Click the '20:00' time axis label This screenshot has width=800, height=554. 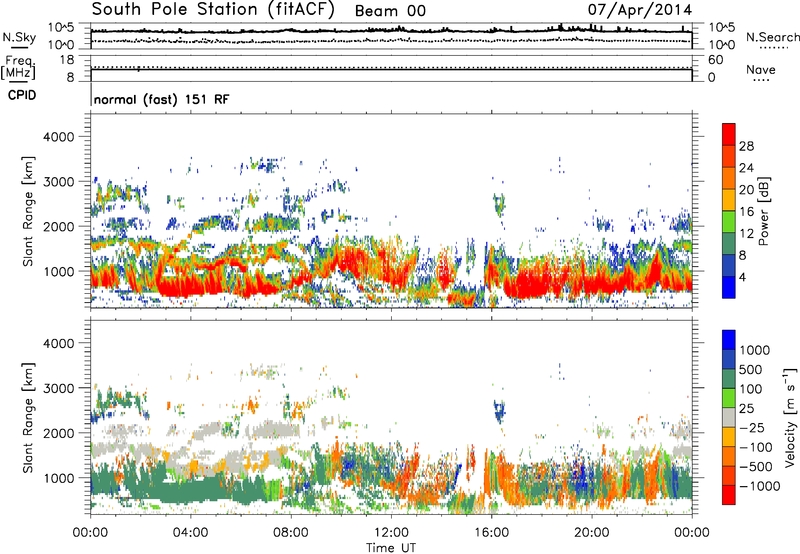[x=592, y=533]
